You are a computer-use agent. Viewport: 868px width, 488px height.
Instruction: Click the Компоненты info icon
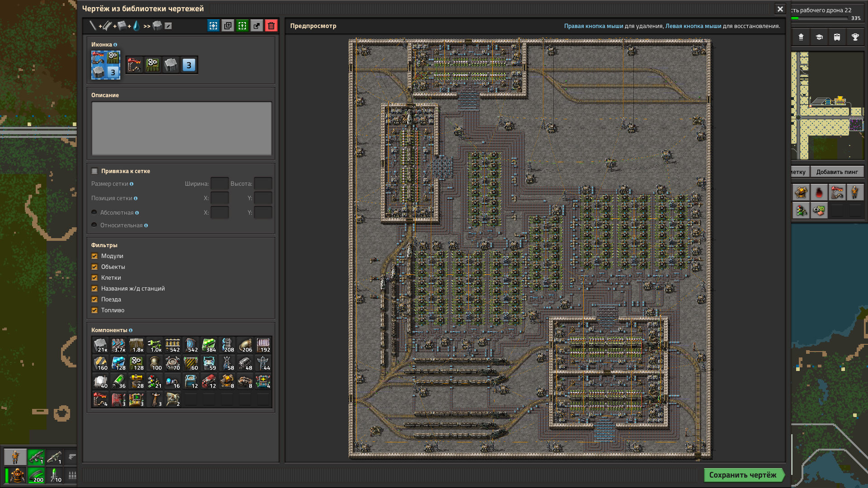(x=131, y=330)
